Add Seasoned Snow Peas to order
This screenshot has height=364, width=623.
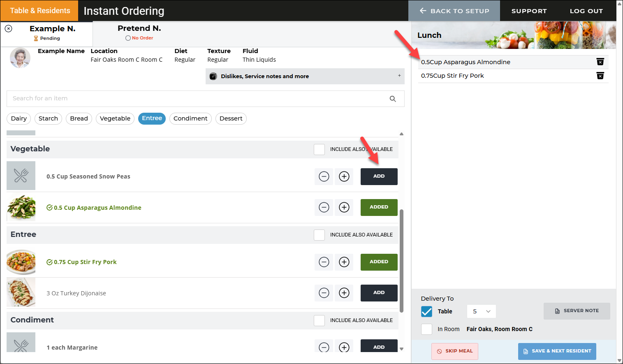pyautogui.click(x=379, y=176)
